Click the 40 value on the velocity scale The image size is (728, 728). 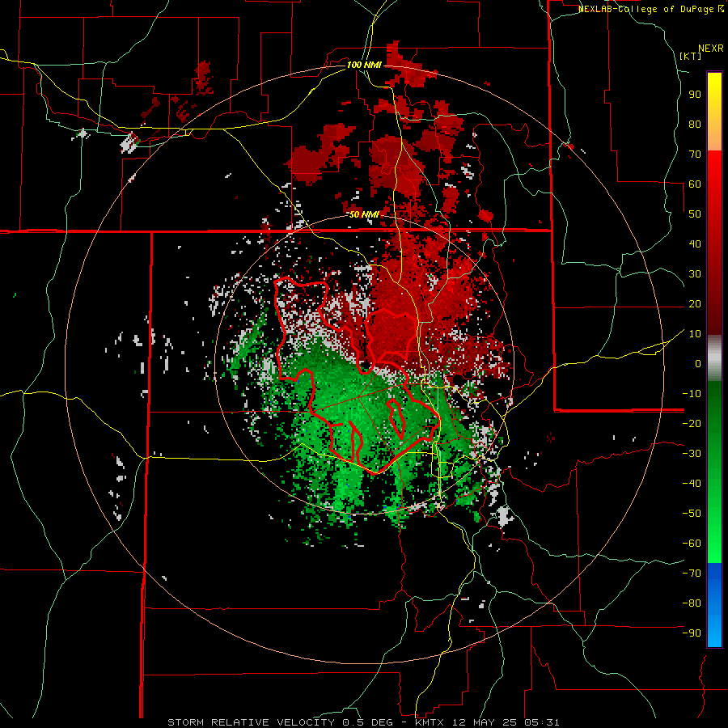click(x=695, y=244)
